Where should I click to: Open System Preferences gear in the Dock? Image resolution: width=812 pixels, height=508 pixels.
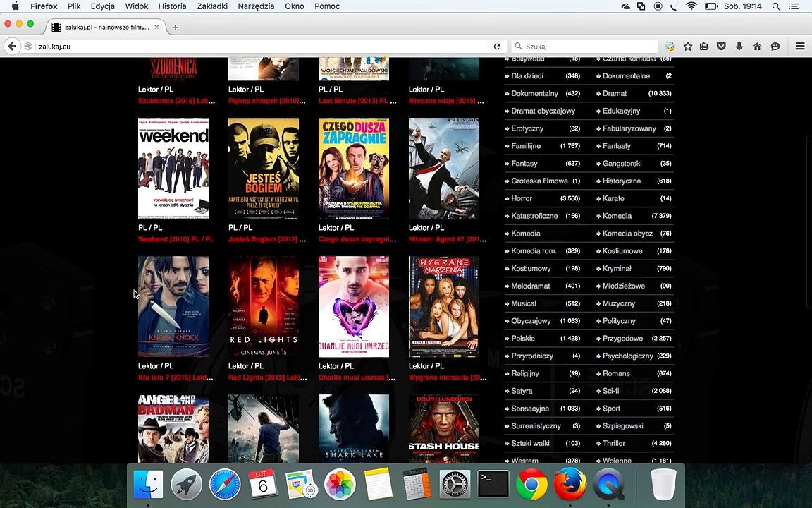455,484
